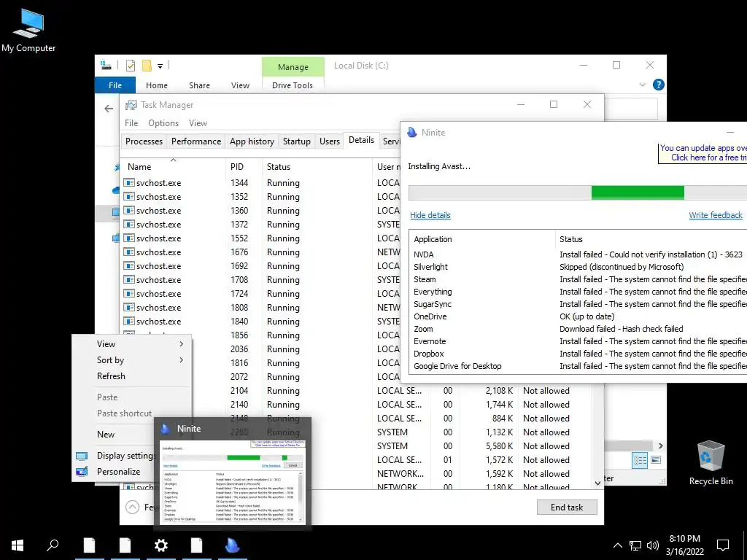Open taskbar search magnifier
The width and height of the screenshot is (747, 560).
(53, 545)
